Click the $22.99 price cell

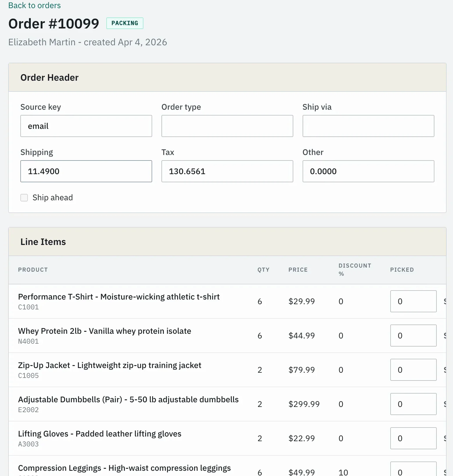(302, 438)
